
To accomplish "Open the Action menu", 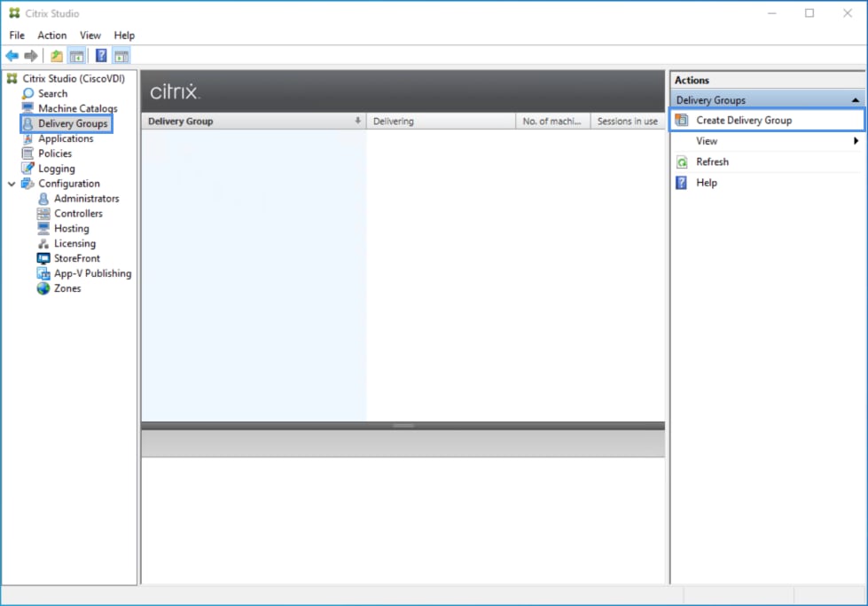I will pyautogui.click(x=52, y=35).
